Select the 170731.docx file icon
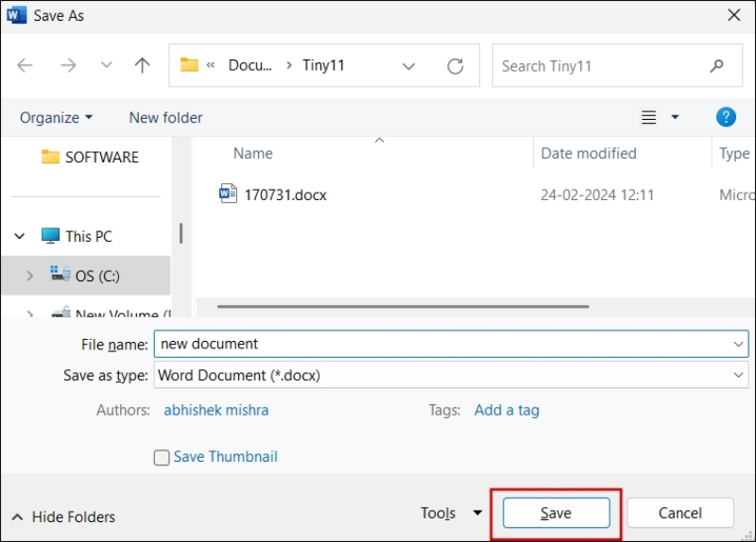Viewport: 756px width, 542px height. [228, 195]
